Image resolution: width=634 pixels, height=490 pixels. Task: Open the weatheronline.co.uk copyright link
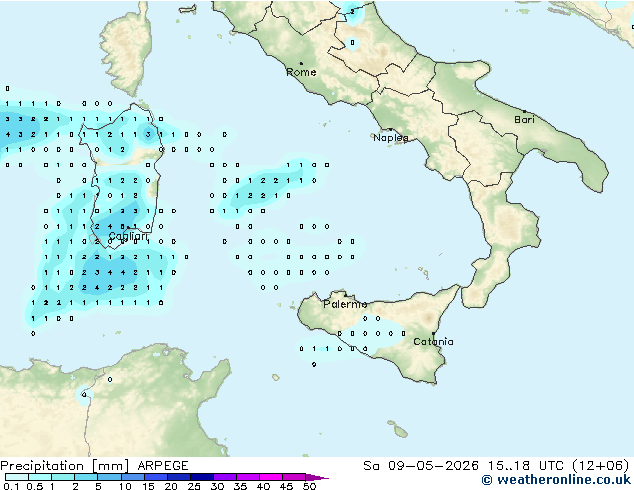556,480
